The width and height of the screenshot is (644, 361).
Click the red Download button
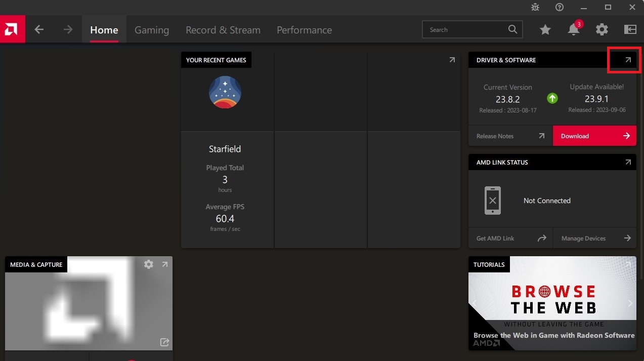[594, 136]
